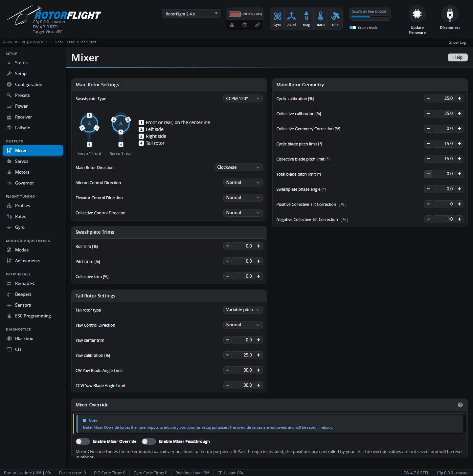Go to the Governor sidebar item
The image size is (473, 476).
tap(33, 183)
